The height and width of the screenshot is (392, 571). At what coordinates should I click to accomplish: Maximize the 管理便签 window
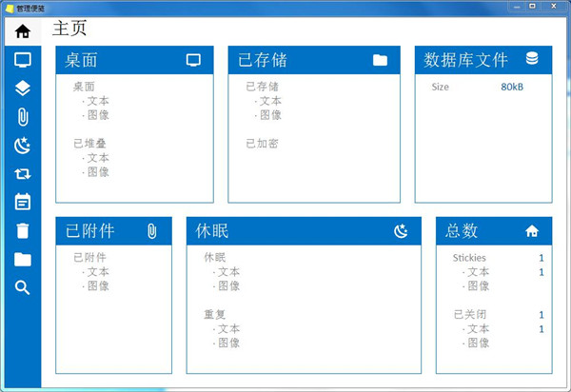[x=533, y=7]
